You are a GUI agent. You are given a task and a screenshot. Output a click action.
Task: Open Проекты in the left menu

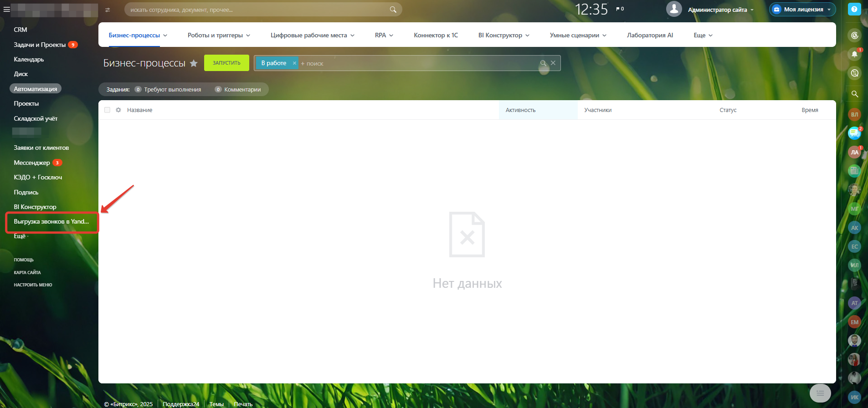click(x=26, y=103)
